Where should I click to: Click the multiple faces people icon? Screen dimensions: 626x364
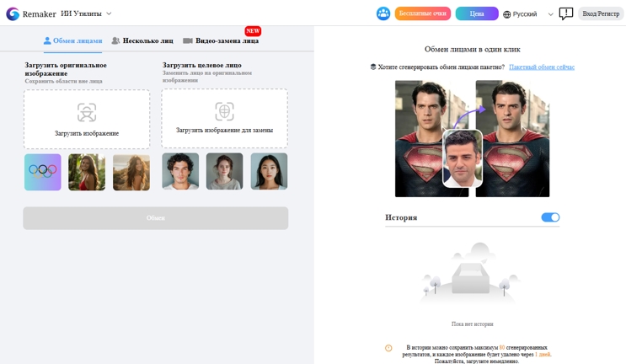click(x=115, y=40)
